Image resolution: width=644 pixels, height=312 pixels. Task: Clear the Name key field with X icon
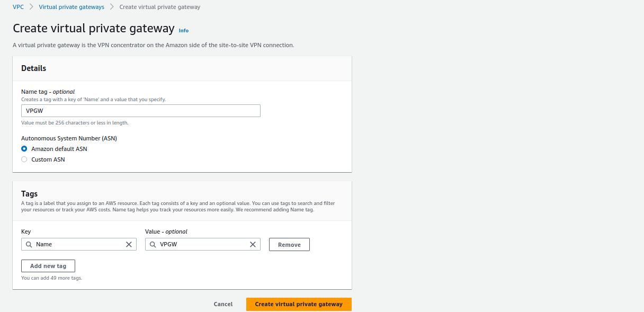point(129,244)
